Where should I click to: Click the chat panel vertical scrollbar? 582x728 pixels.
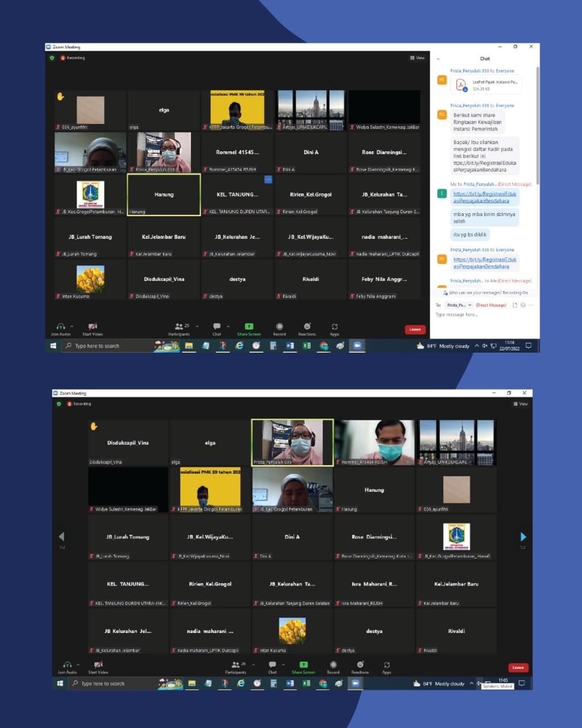[537, 125]
